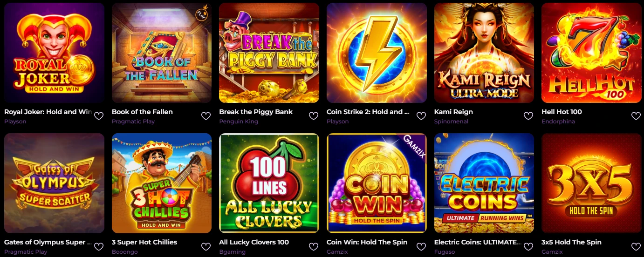Screen dimensions: 644x257
Task: Favorite Royal Joker: Hold and Win with heart icon
Action: pyautogui.click(x=99, y=116)
